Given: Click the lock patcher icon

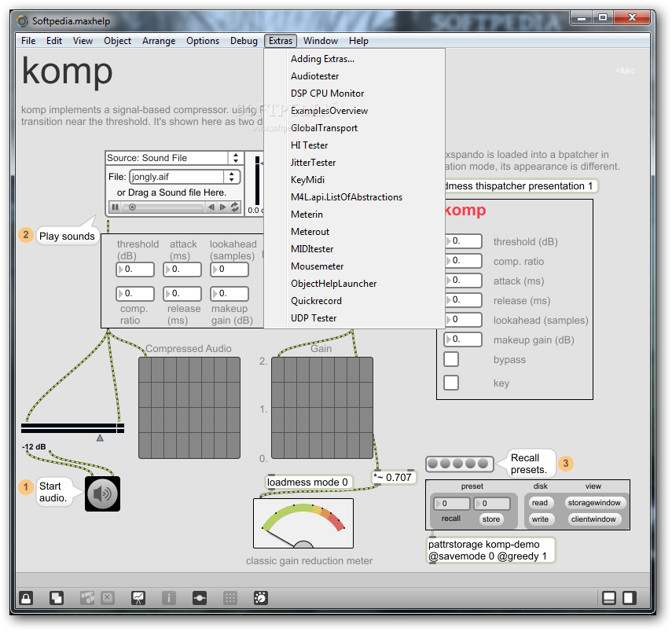Looking at the screenshot, I should tap(26, 597).
